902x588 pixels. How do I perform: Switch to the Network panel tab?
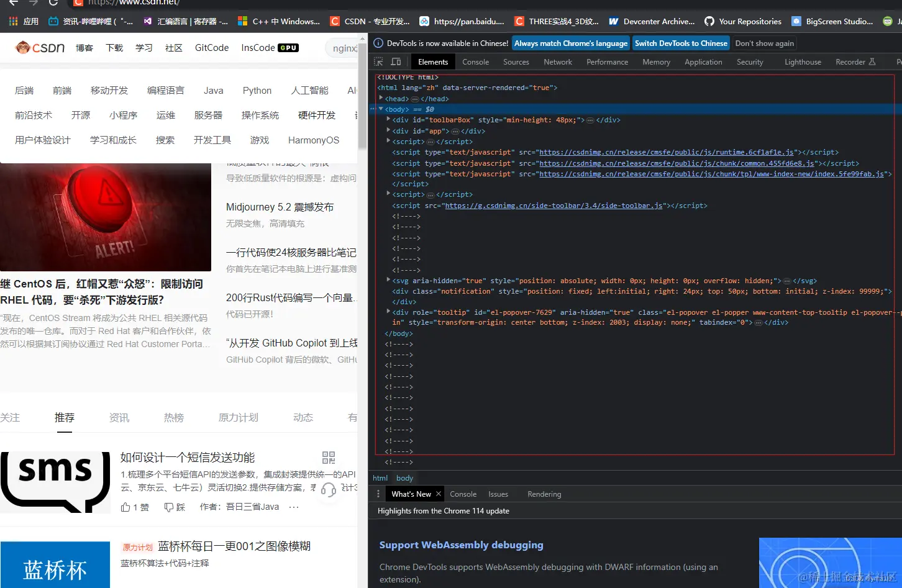pos(557,61)
